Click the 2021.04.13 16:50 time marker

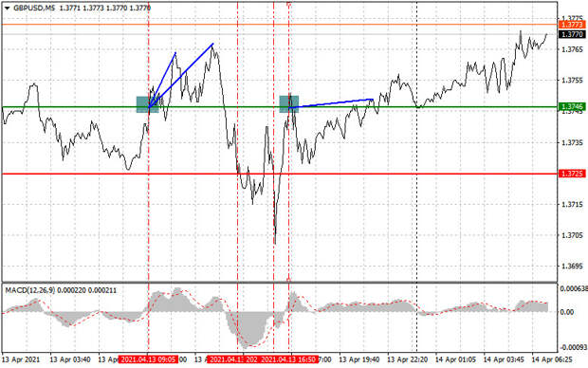pos(288,359)
